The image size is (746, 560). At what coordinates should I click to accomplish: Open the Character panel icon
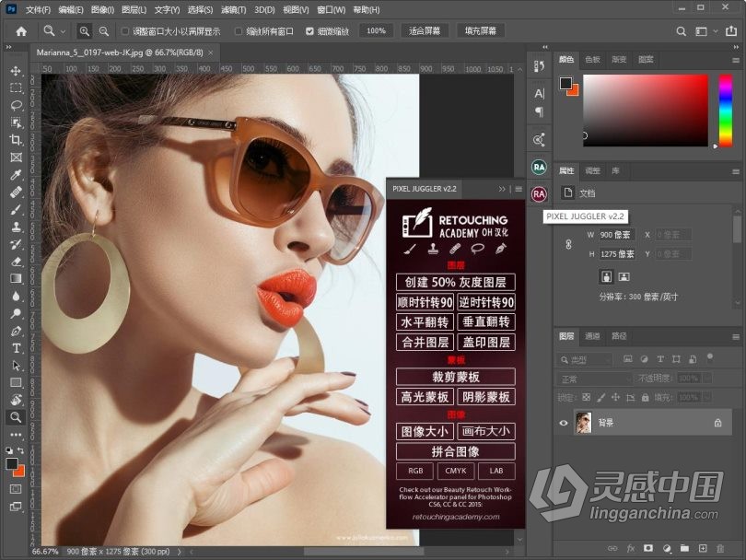click(539, 93)
